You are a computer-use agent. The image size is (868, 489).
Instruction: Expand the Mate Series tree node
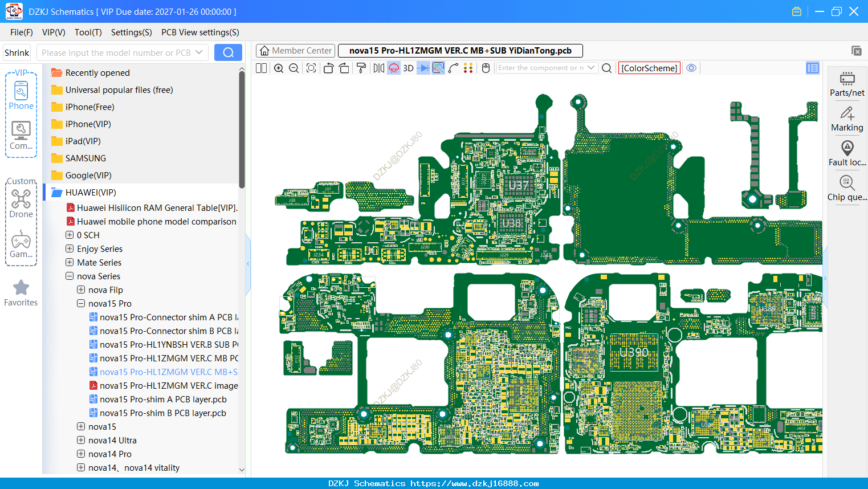click(x=70, y=262)
